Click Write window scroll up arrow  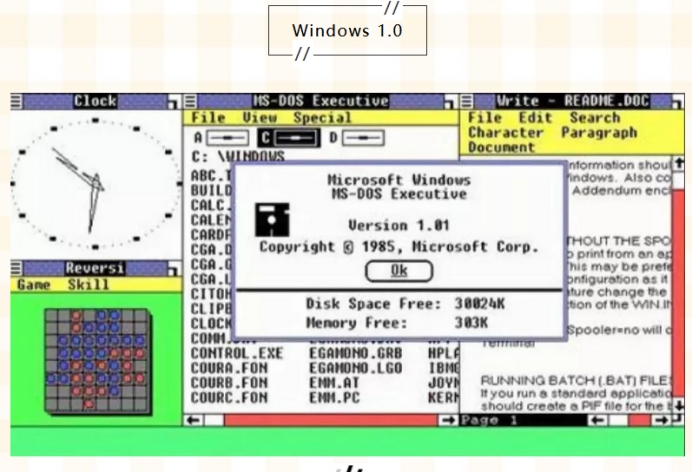[x=677, y=163]
